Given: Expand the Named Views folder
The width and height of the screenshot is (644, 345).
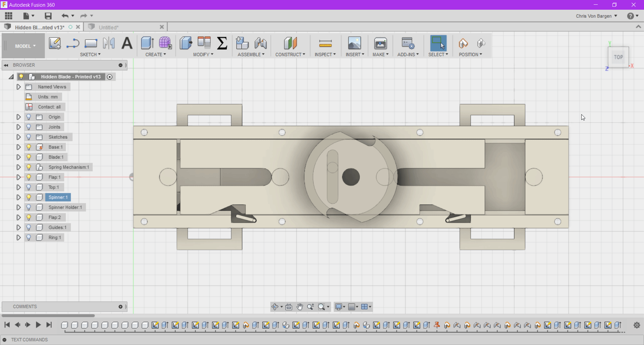Looking at the screenshot, I should click(18, 87).
